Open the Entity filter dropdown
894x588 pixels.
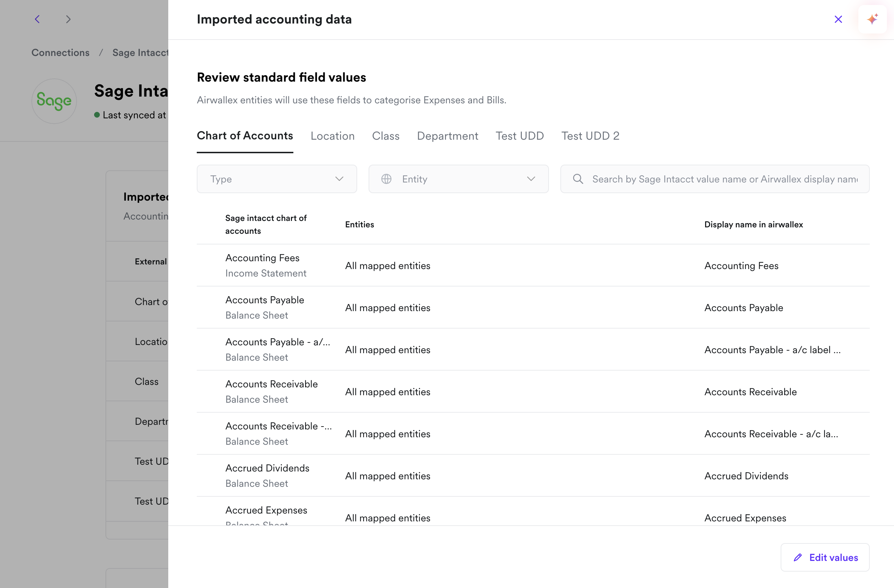coord(458,179)
